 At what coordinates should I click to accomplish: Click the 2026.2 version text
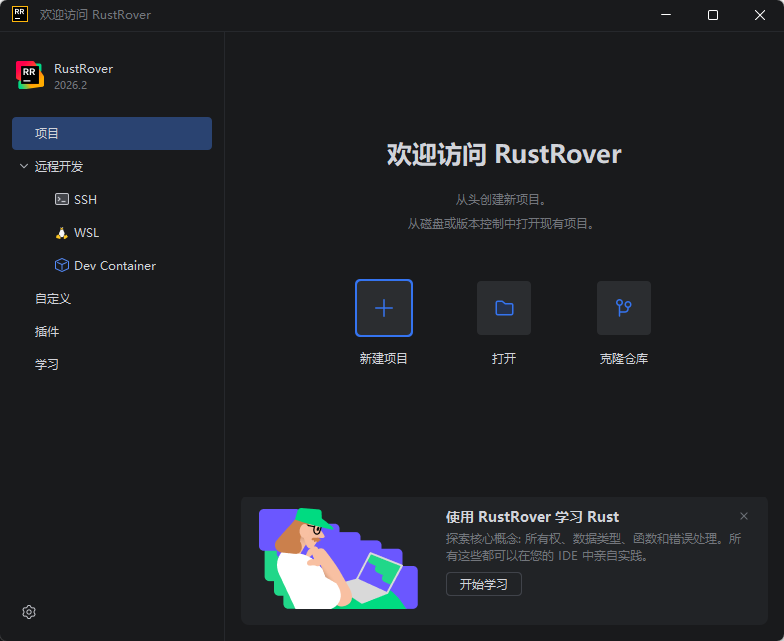tap(70, 85)
